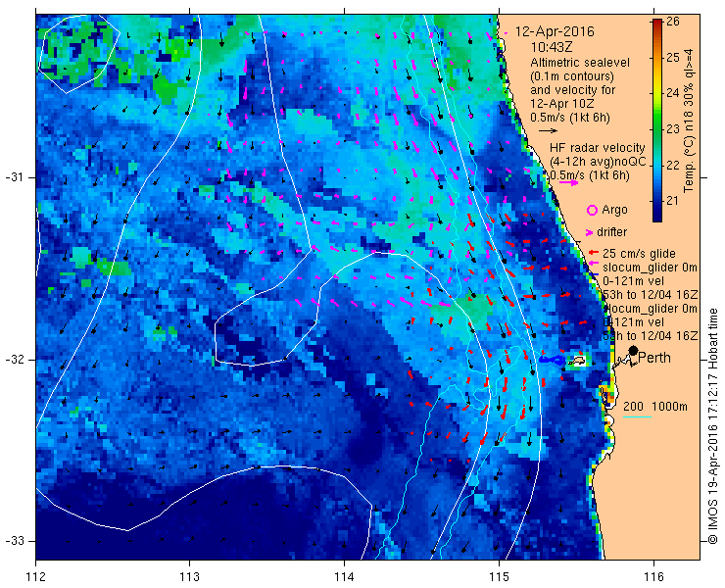The image size is (725, 588).
Task: Click the 12-Apr-2016 date label
Action: [555, 32]
